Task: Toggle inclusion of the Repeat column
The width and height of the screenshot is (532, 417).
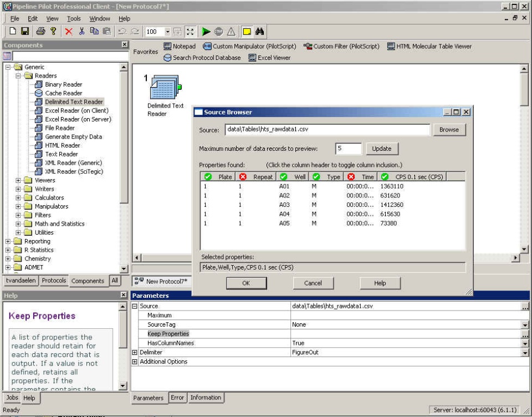Action: (256, 176)
